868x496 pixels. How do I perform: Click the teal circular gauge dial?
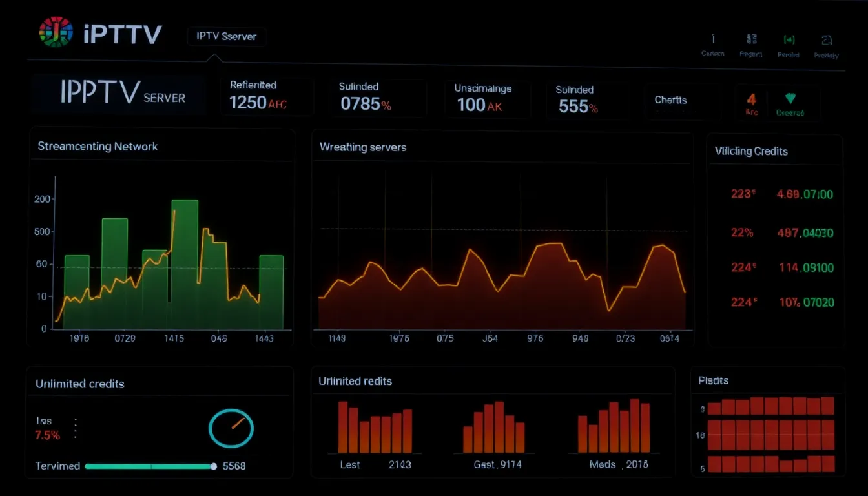click(231, 428)
